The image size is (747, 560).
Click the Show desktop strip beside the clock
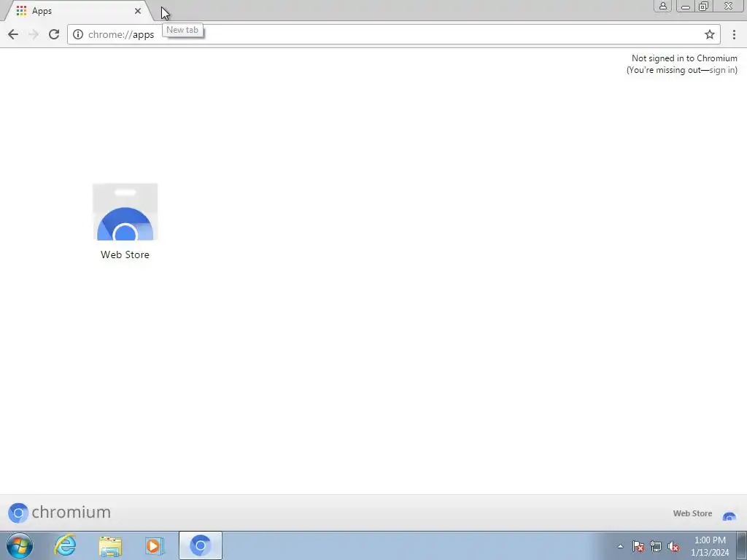point(742,545)
